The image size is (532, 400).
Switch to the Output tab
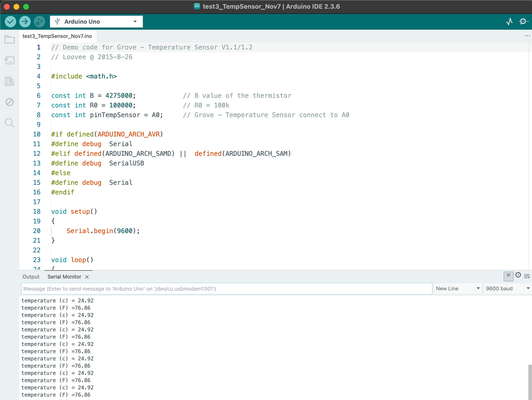31,277
